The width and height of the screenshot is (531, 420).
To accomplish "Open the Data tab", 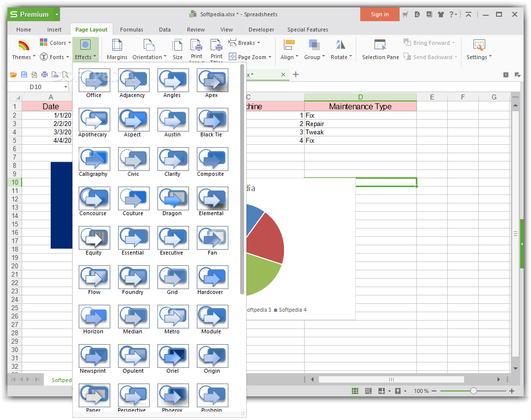I will pos(164,30).
